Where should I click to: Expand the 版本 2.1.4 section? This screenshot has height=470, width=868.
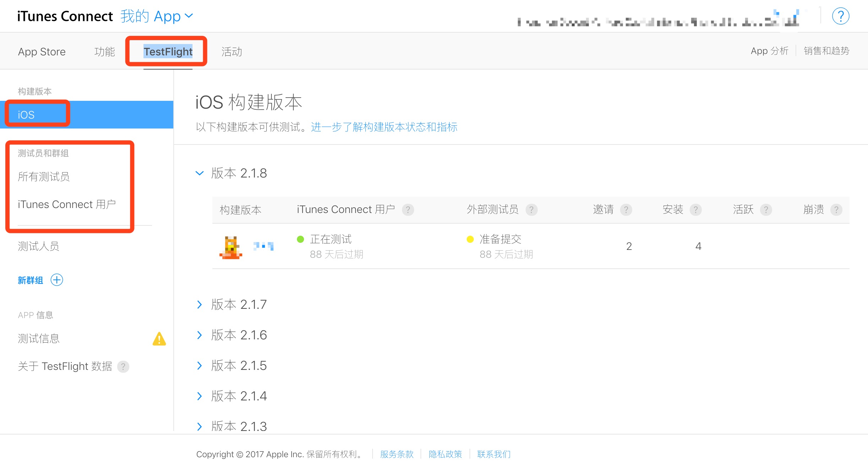pos(200,396)
